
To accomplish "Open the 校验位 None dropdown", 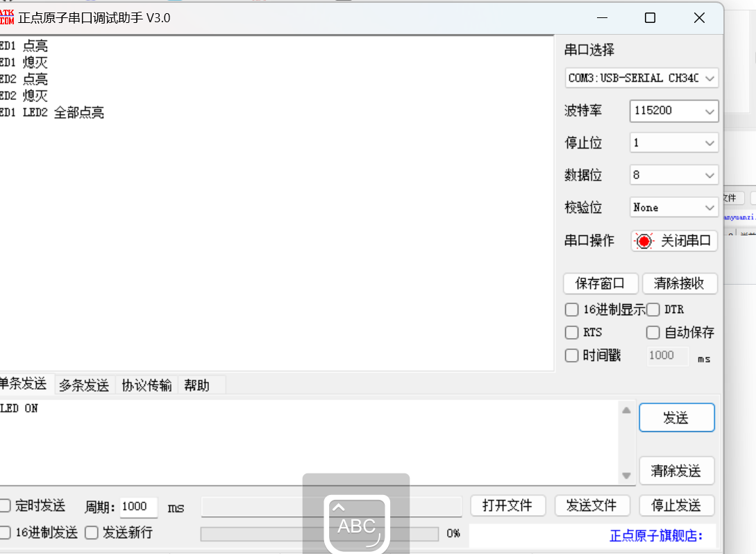I will [674, 208].
